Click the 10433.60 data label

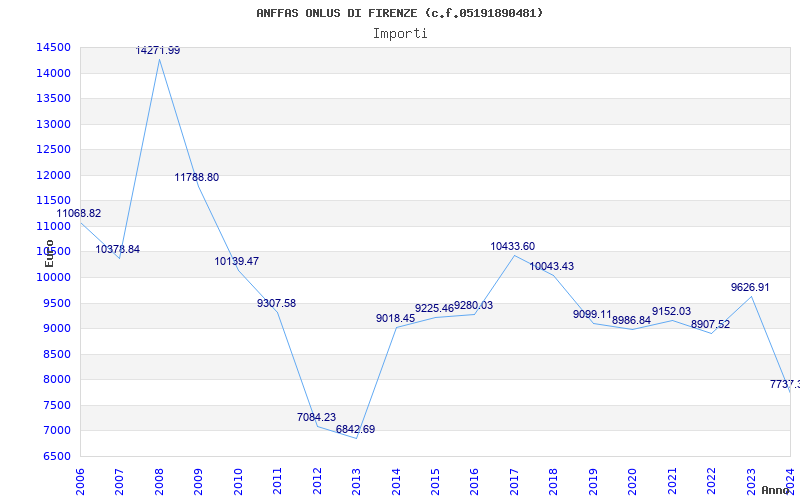tap(512, 246)
